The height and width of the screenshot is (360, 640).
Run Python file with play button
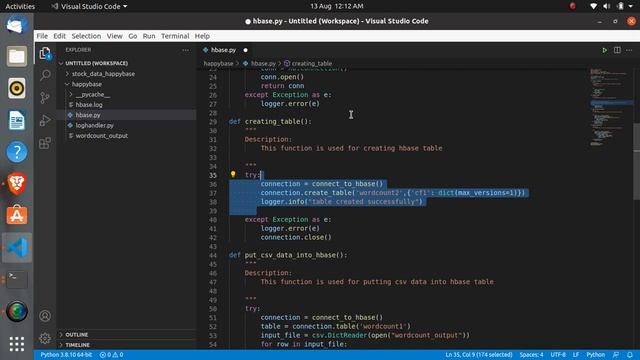click(x=604, y=50)
